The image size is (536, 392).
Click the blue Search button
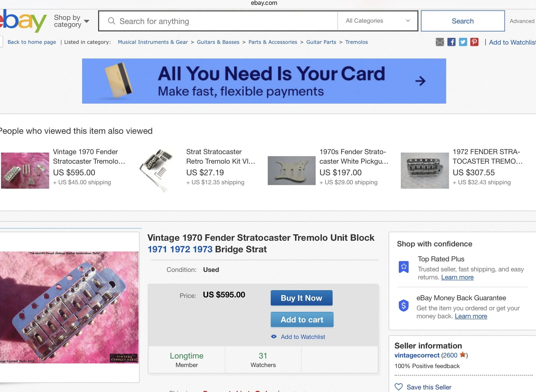[x=463, y=21]
